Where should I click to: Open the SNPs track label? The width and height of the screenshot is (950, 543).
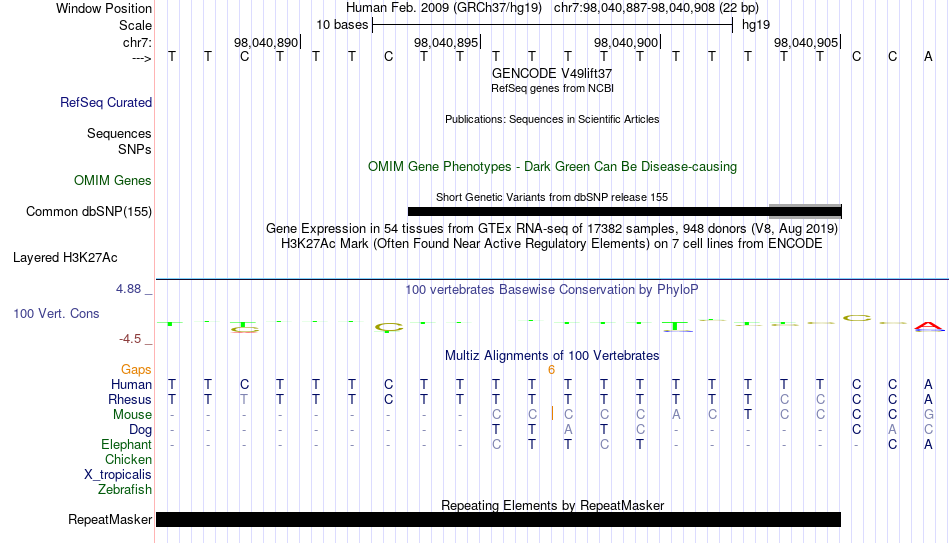tap(135, 149)
